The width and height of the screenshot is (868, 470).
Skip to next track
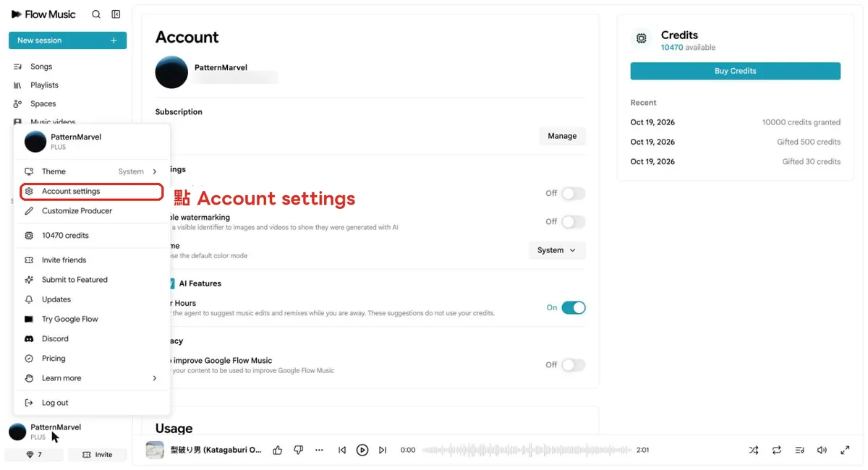pos(383,450)
